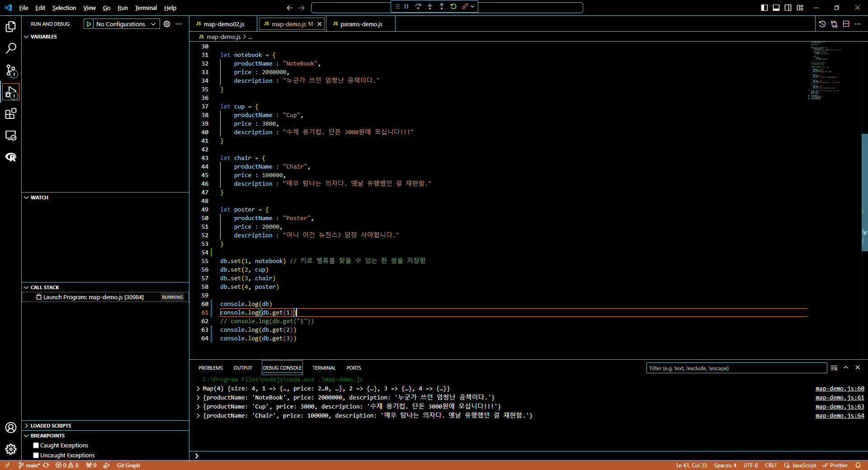
Task: Open the Manage gear at the sidebar bottom
Action: click(11, 449)
